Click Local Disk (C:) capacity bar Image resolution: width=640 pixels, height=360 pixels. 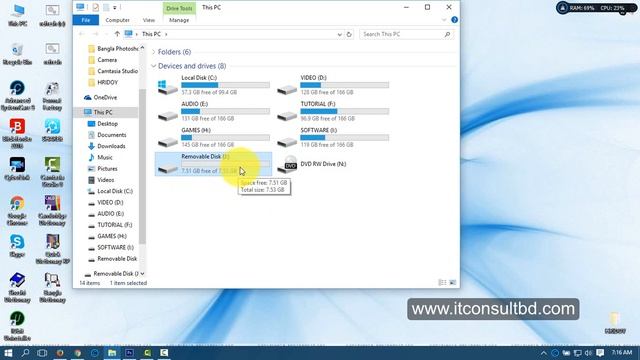[225, 85]
